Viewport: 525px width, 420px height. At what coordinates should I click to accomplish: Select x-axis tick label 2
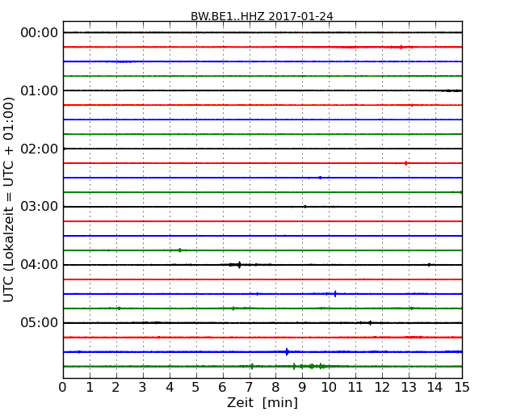click(115, 388)
